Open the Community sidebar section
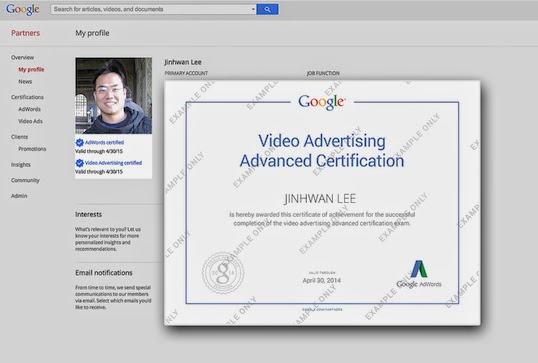 point(25,180)
